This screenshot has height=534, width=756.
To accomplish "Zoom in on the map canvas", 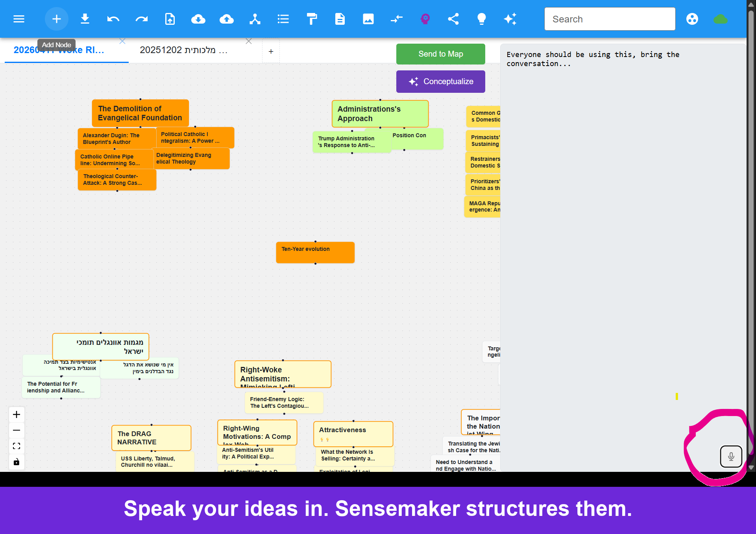I will [x=17, y=414].
